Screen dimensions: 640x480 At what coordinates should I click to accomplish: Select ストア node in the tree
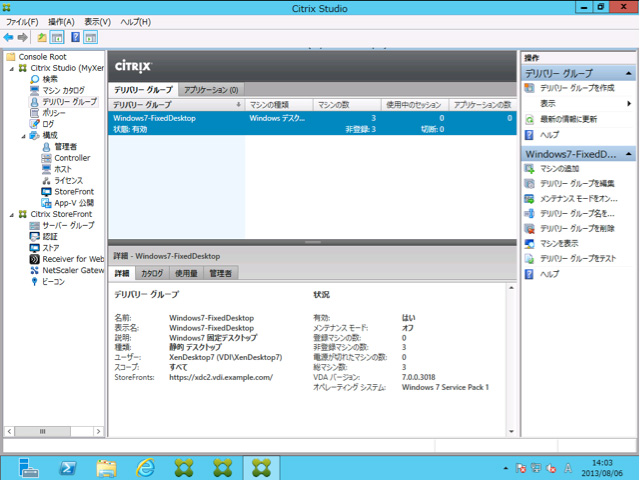tap(51, 248)
